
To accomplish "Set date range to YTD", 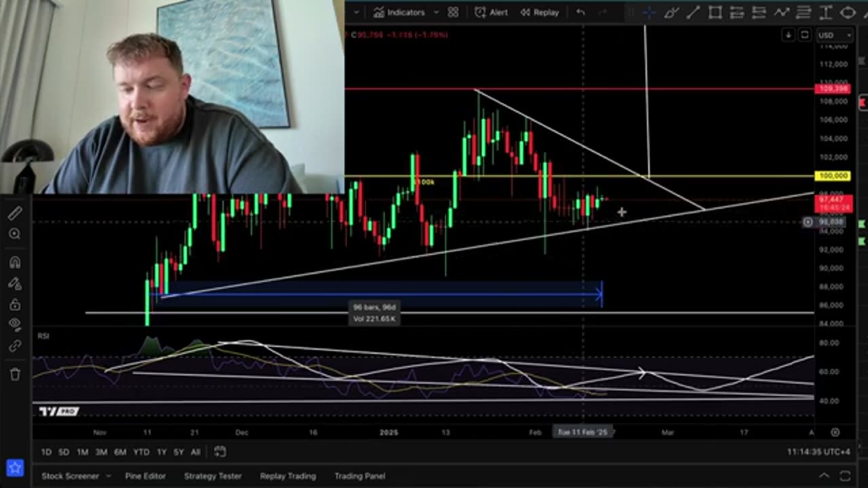I will pyautogui.click(x=141, y=452).
